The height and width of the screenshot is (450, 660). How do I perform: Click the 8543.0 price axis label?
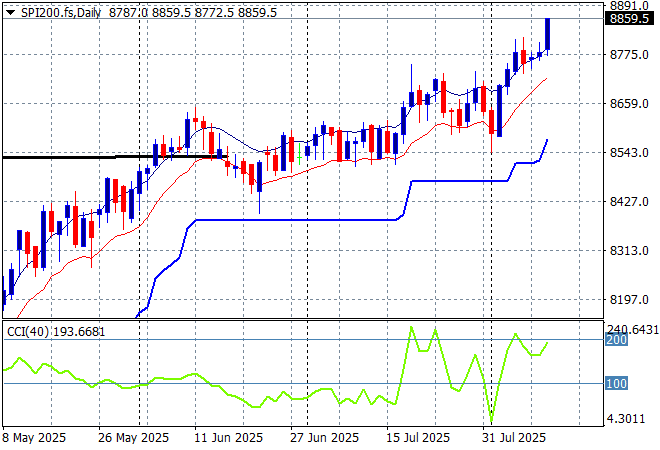[630, 153]
